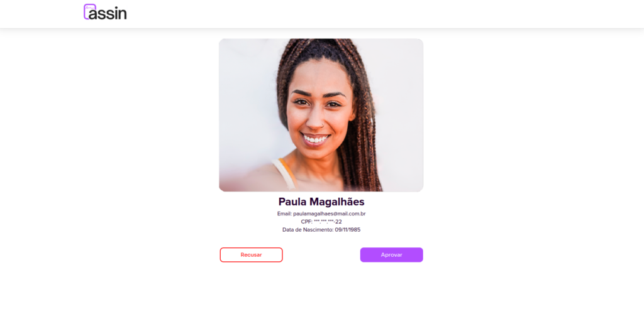Viewport: 644px width, 319px height.
Task: Click the "assin" wordmark text in header
Action: point(108,14)
